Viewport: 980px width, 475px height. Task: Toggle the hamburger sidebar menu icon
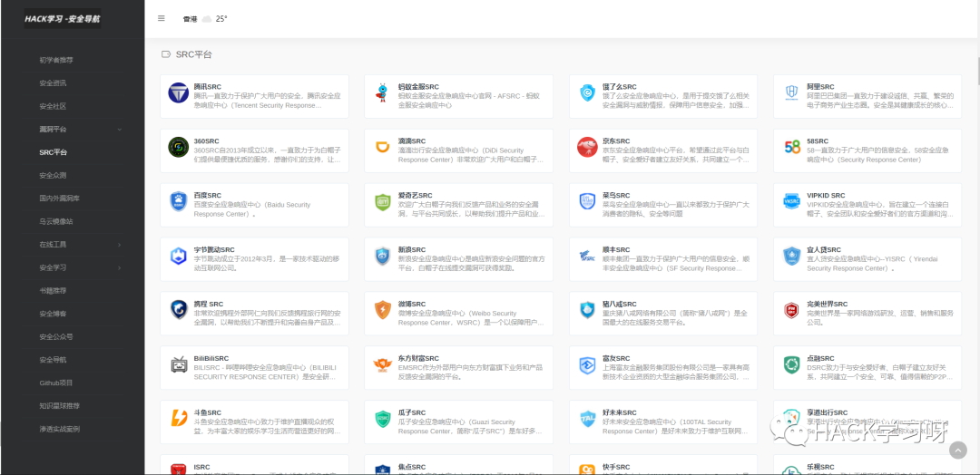coord(162,18)
